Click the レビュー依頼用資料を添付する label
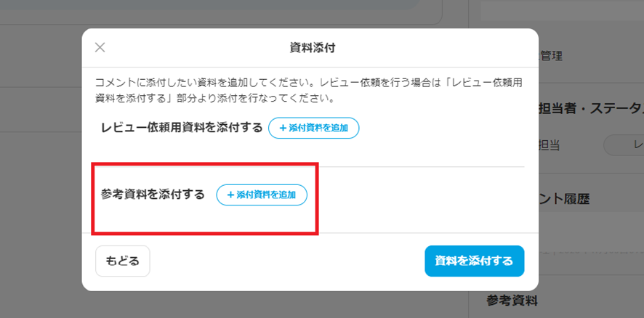 click(182, 128)
